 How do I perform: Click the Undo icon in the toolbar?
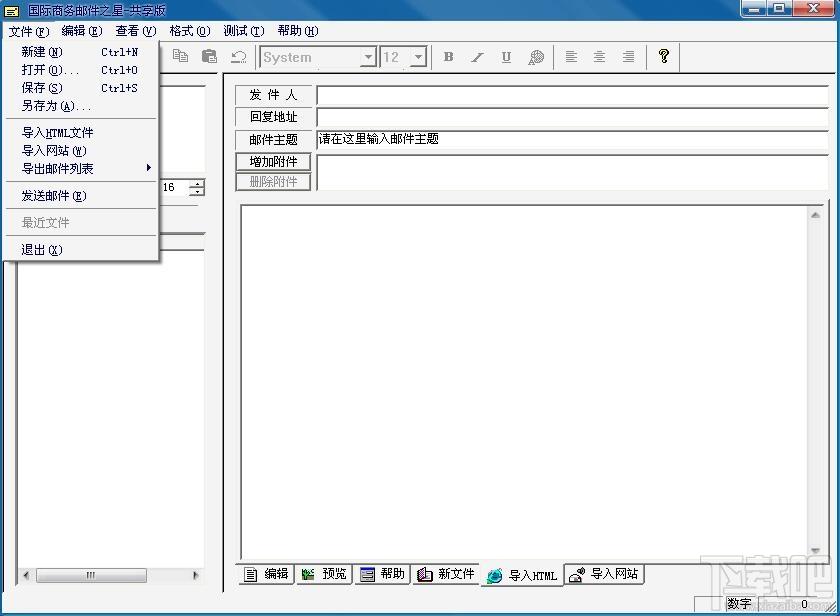238,56
